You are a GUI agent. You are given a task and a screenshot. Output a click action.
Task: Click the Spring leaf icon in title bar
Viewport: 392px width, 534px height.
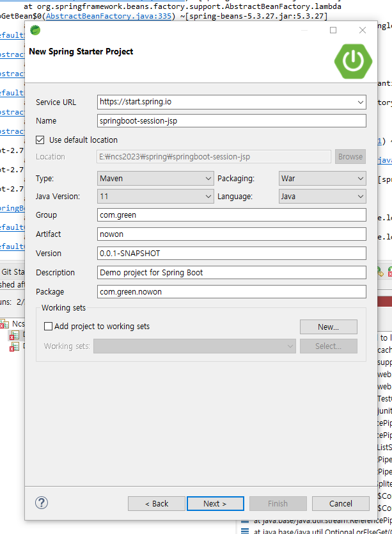35,30
